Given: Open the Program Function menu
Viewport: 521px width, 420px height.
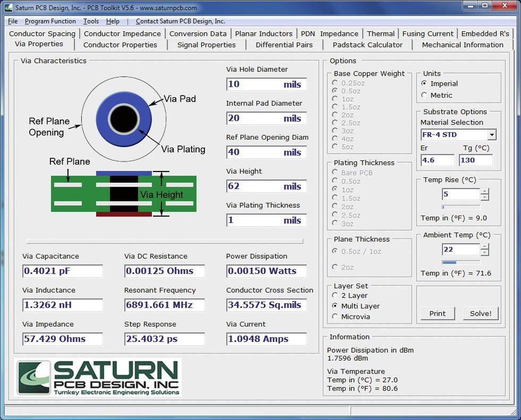Looking at the screenshot, I should (51, 21).
